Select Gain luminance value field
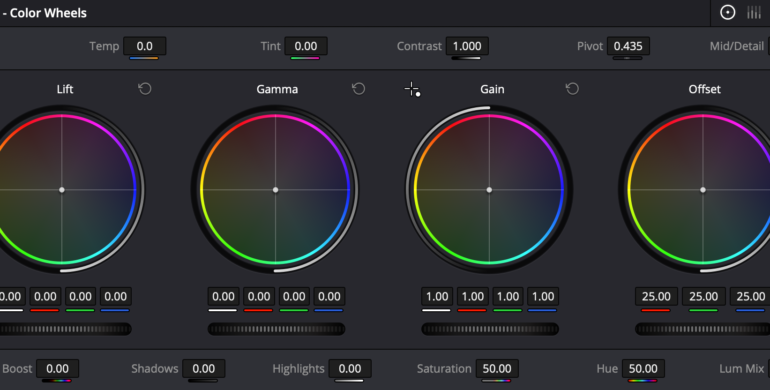 437,297
